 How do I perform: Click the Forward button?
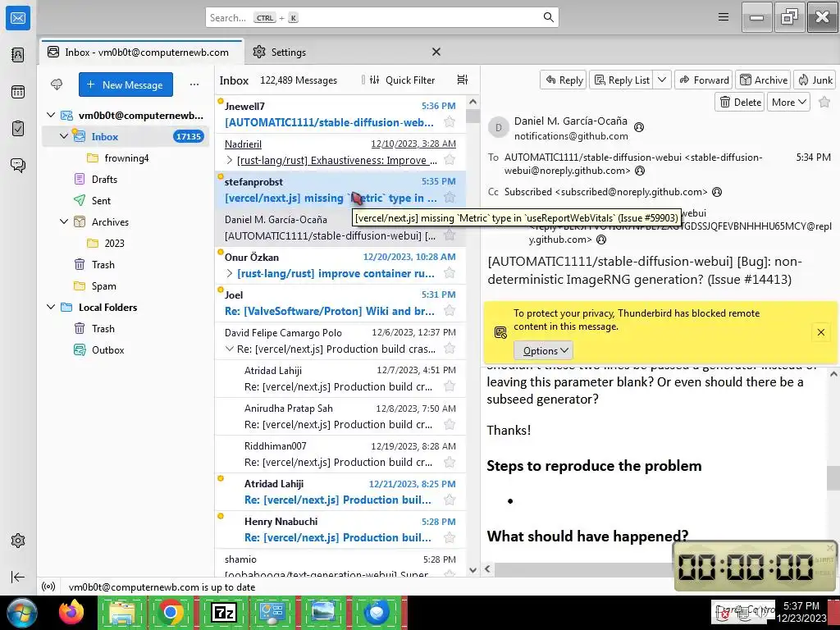click(x=704, y=80)
